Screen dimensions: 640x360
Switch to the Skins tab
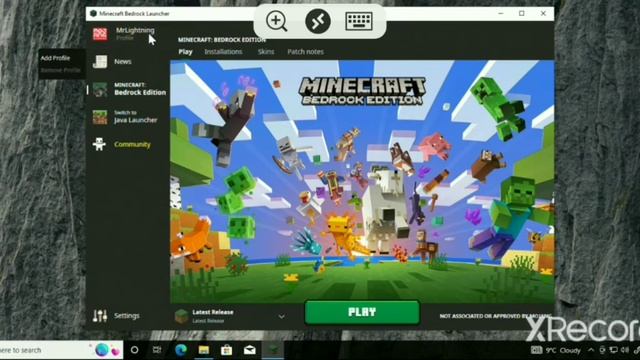(266, 52)
